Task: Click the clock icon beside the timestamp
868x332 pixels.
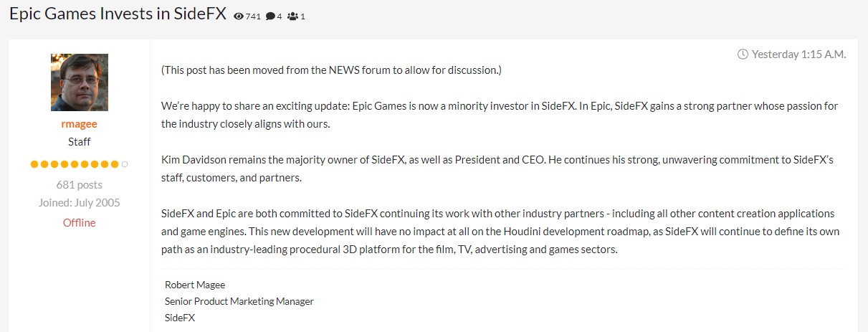Action: (x=743, y=54)
